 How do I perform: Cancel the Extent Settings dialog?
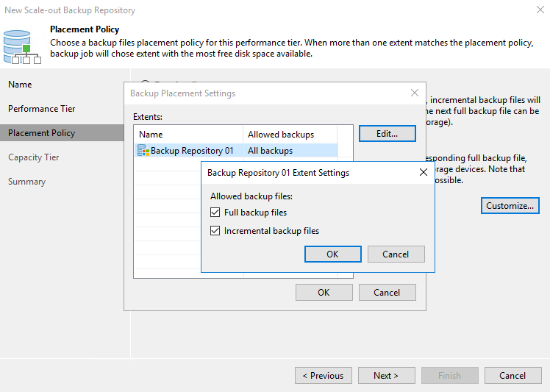(396, 254)
